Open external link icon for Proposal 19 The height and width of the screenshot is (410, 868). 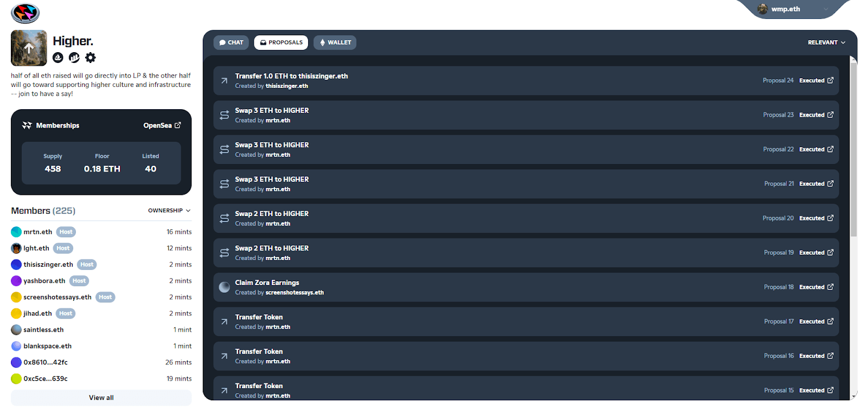[x=831, y=253]
